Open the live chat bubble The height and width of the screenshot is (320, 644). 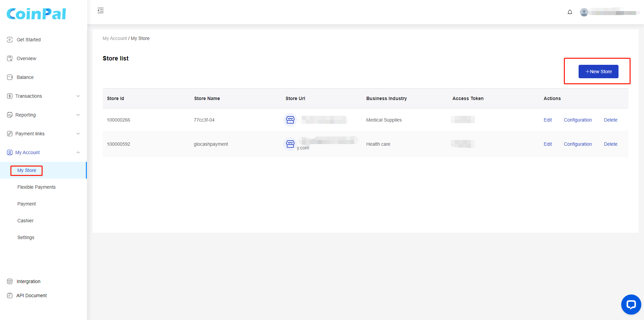[x=631, y=304]
